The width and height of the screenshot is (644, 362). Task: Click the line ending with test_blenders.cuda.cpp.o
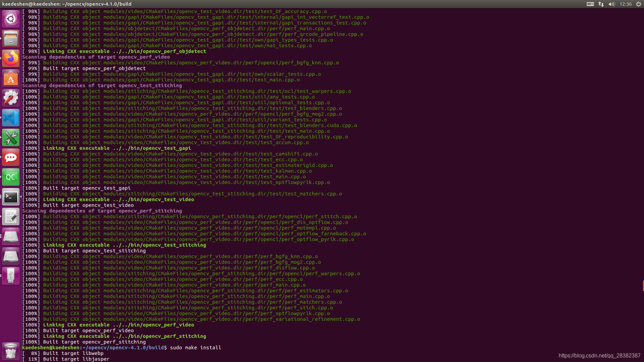(x=190, y=126)
